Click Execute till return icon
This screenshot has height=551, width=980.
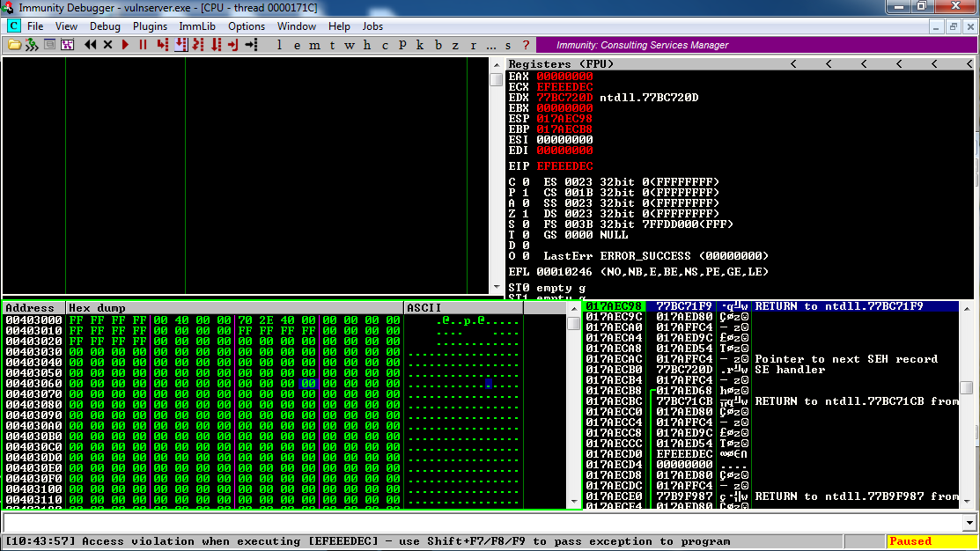pyautogui.click(x=233, y=45)
